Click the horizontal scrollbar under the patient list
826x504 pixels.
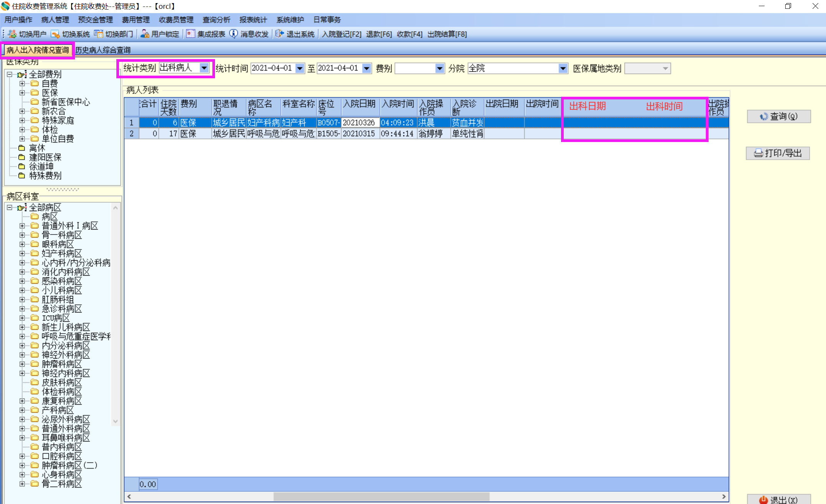pyautogui.click(x=381, y=497)
